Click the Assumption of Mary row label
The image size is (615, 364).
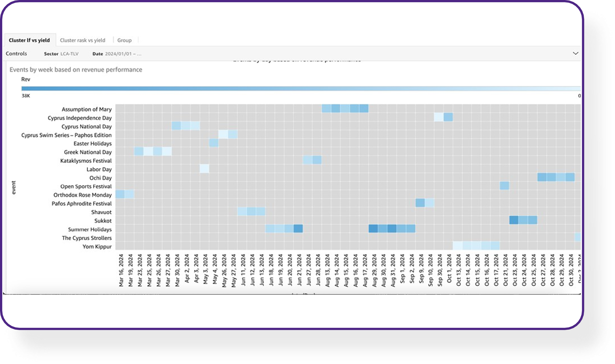click(x=87, y=109)
